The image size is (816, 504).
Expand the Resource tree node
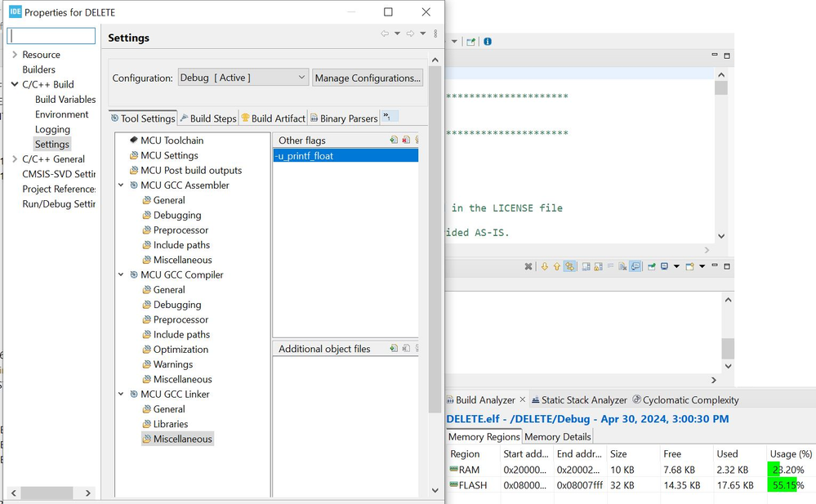[15, 55]
